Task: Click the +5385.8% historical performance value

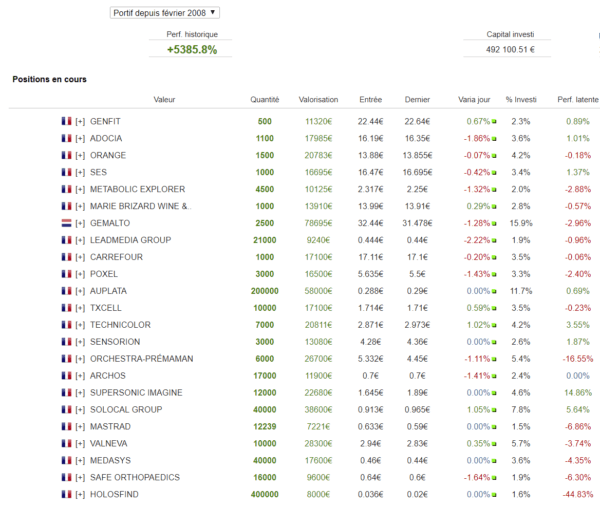Action: point(192,50)
